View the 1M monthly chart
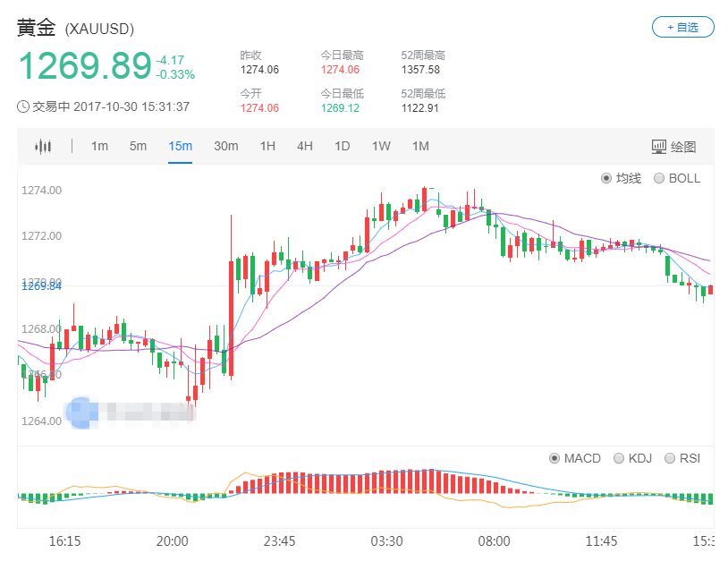This screenshot has width=728, height=570. click(420, 146)
